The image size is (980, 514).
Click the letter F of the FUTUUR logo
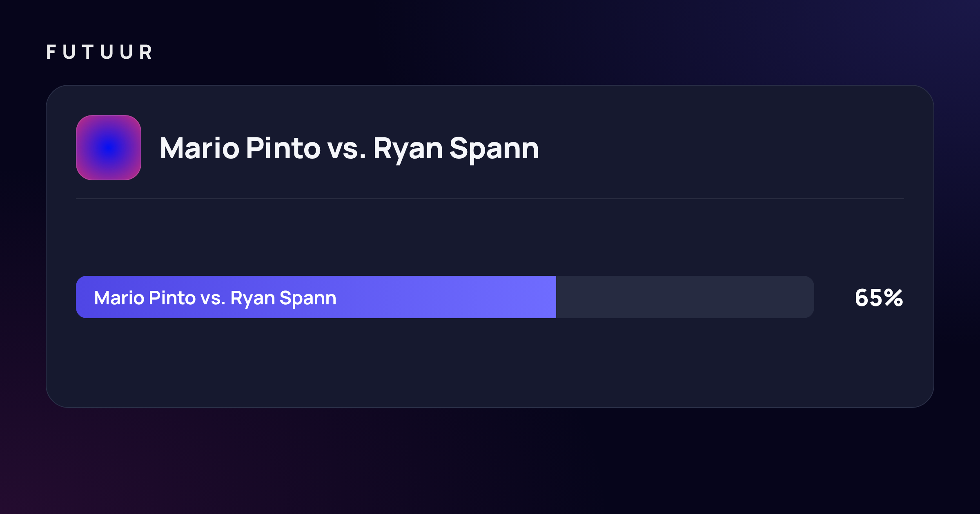point(51,52)
